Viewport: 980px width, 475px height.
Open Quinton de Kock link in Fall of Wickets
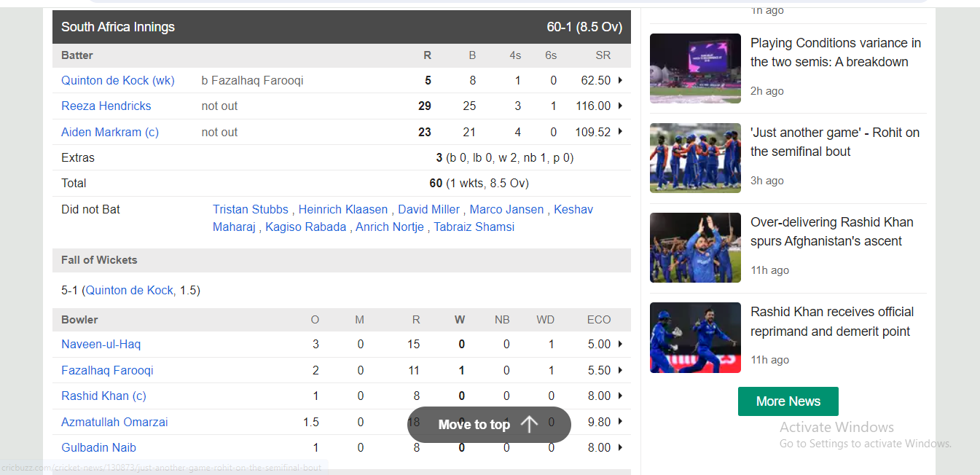click(x=130, y=290)
